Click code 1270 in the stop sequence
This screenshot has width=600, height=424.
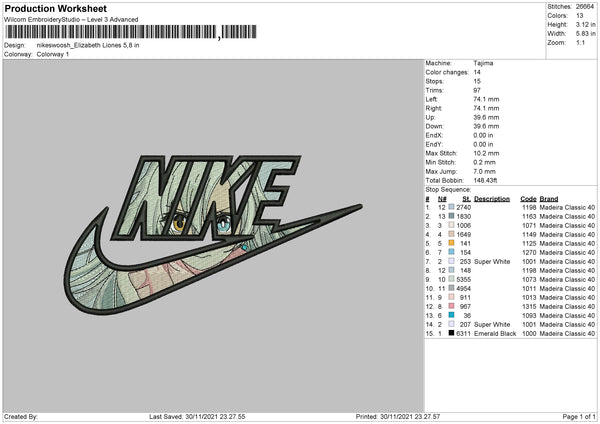click(x=529, y=252)
